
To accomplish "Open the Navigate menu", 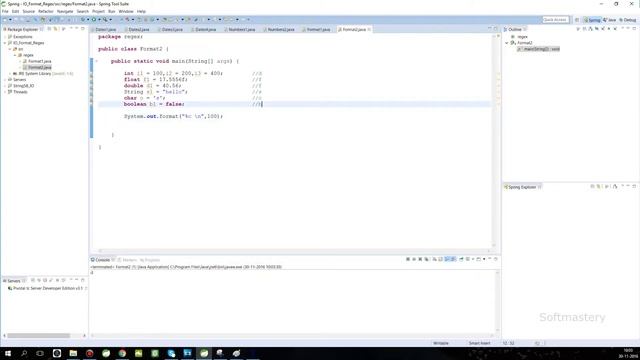I will [x=65, y=11].
